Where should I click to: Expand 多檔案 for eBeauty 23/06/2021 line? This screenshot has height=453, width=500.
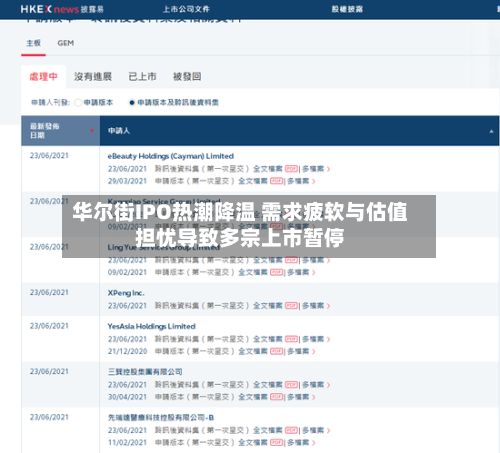(x=316, y=169)
